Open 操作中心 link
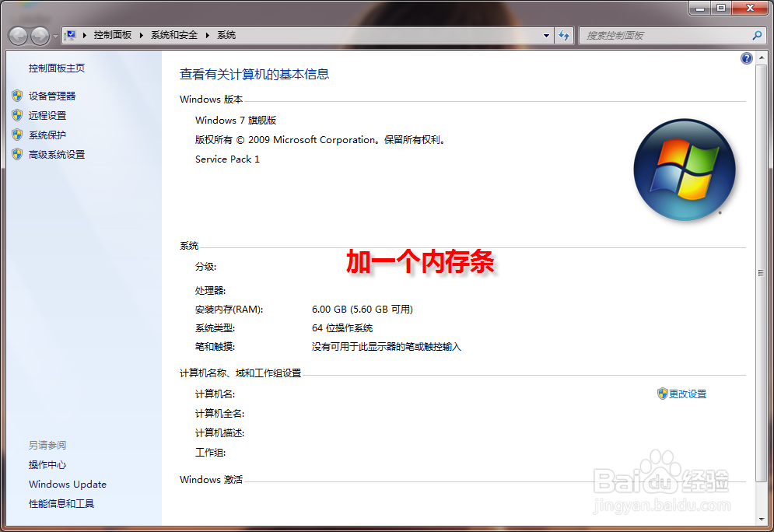Image resolution: width=774 pixels, height=532 pixels. click(47, 465)
